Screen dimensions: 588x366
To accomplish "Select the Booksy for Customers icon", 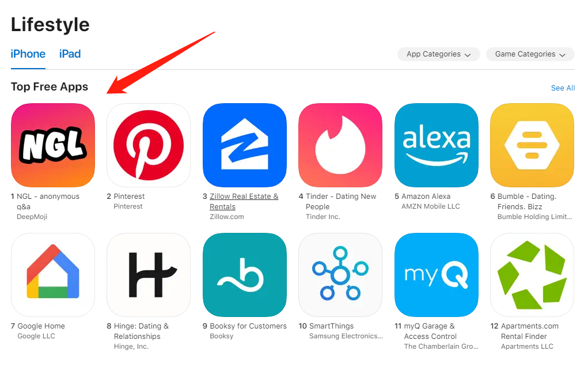I will tap(245, 275).
